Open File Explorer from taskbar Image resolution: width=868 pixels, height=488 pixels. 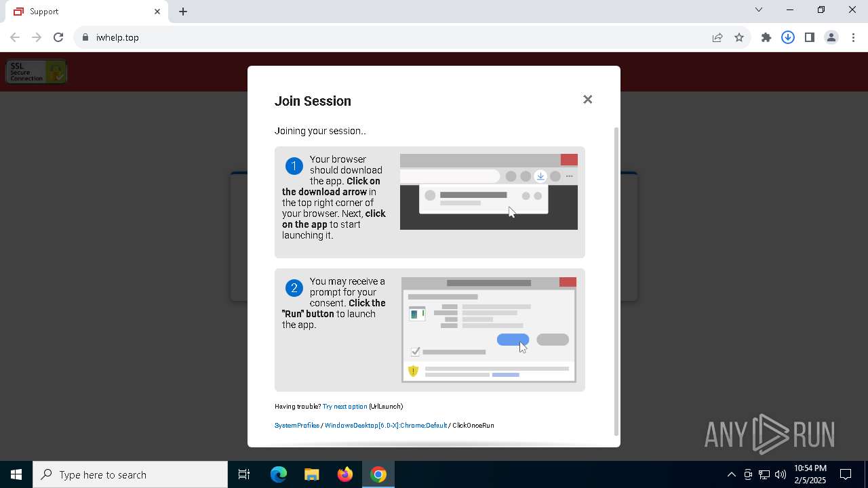[311, 474]
